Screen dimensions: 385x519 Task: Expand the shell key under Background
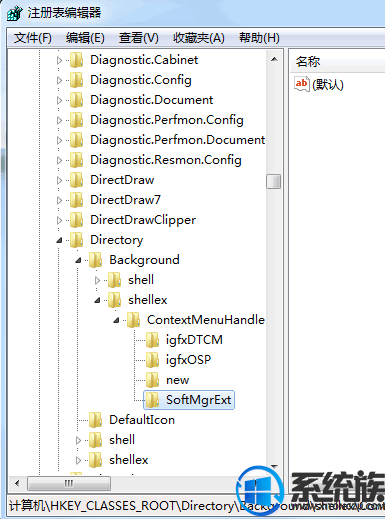click(97, 280)
